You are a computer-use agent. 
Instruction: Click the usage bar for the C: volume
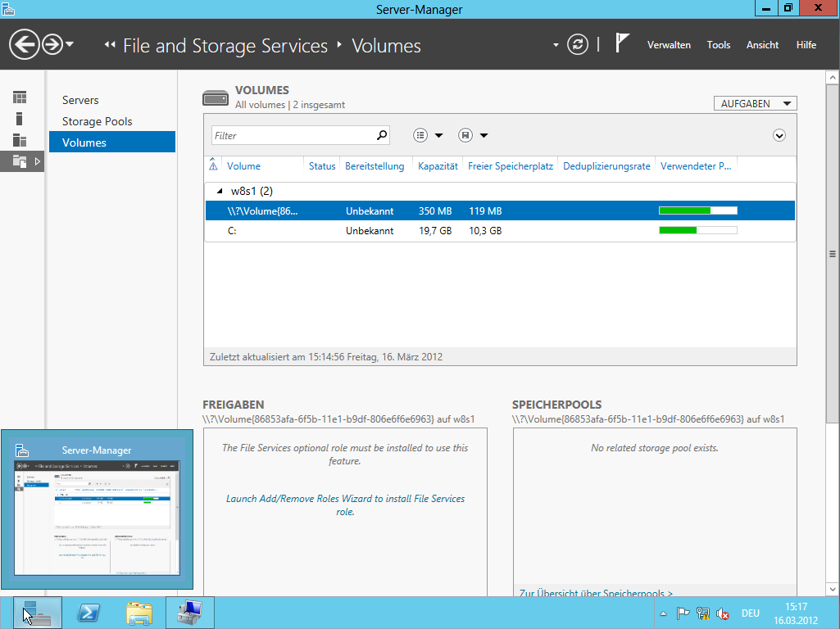[x=697, y=231]
